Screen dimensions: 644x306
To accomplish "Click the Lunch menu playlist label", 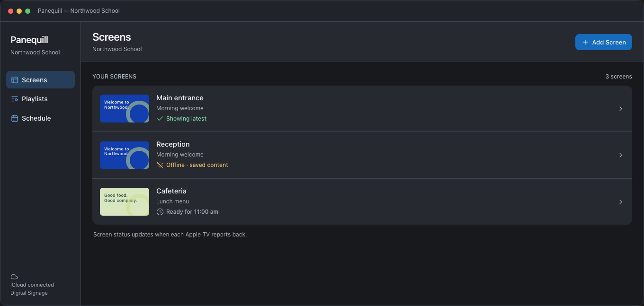I will click(x=173, y=201).
